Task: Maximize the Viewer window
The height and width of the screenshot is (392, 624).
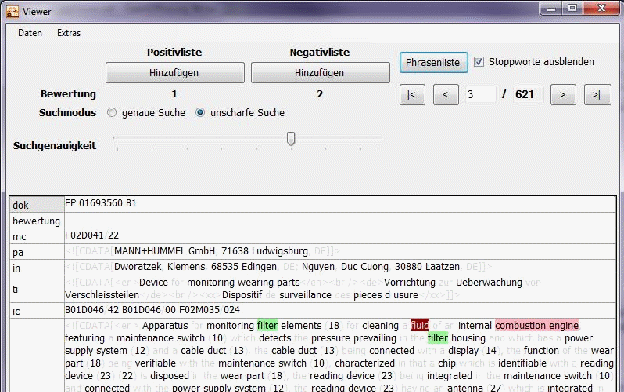Action: point(572,8)
